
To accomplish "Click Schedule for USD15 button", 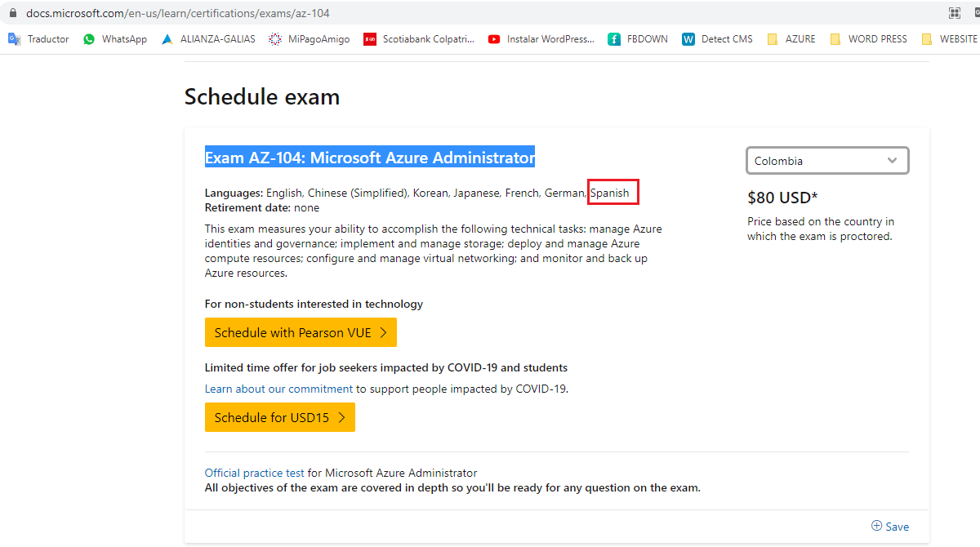I will click(x=280, y=417).
